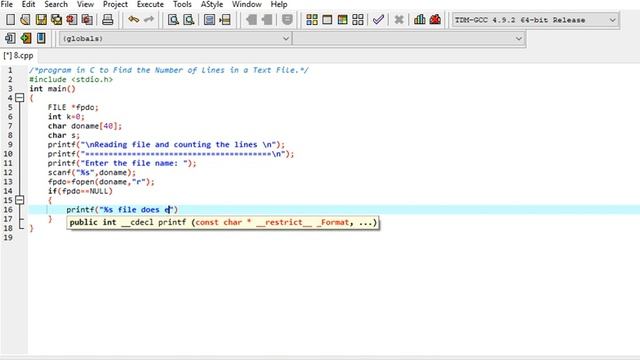Open the Replace tool icon
This screenshot has width=640, height=360.
[189, 20]
